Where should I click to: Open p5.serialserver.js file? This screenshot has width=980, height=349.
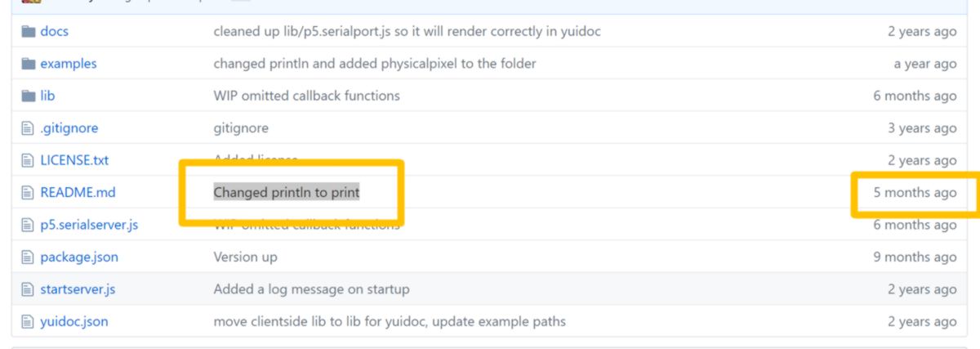coord(89,225)
